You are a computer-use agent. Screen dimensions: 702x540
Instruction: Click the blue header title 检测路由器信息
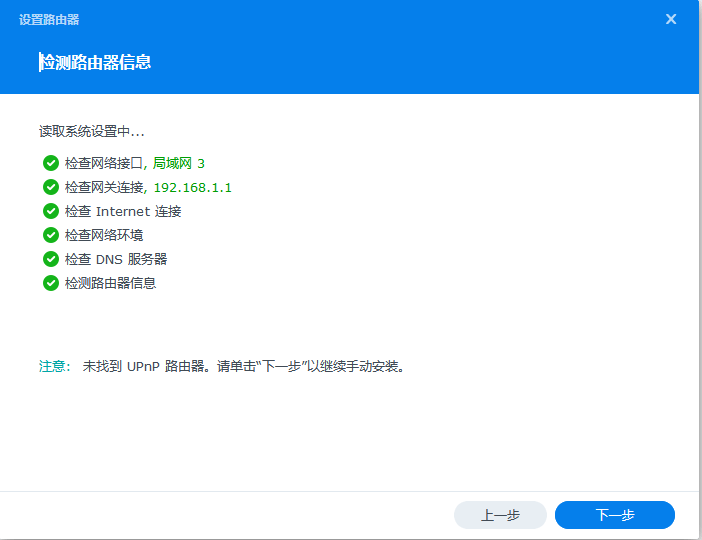(96, 62)
